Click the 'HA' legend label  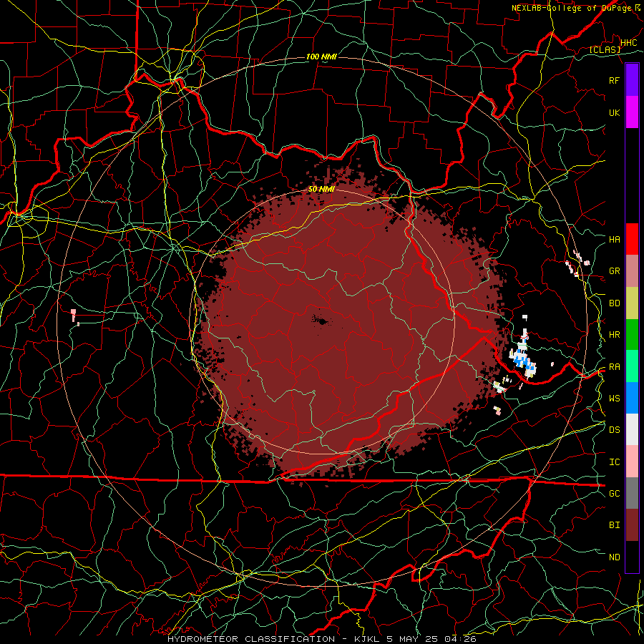614,239
